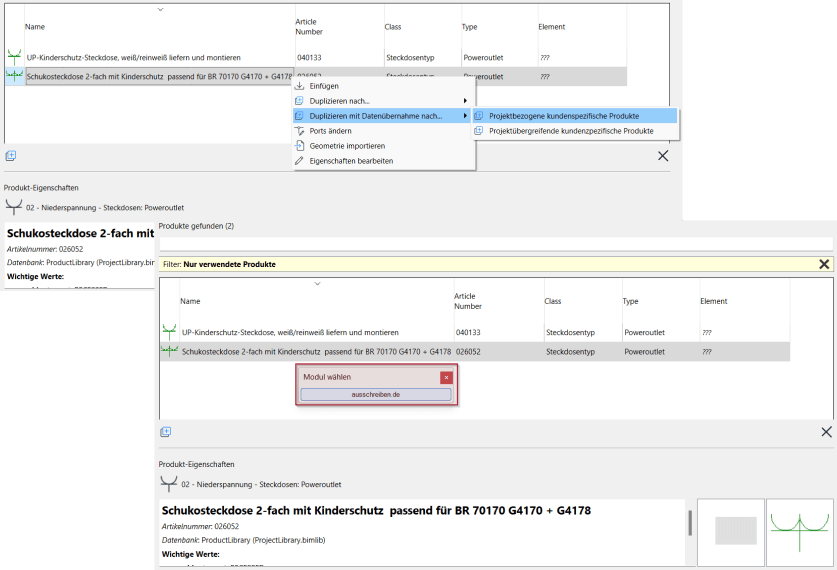
Task: Close the Modul wählen popup
Action: point(446,378)
